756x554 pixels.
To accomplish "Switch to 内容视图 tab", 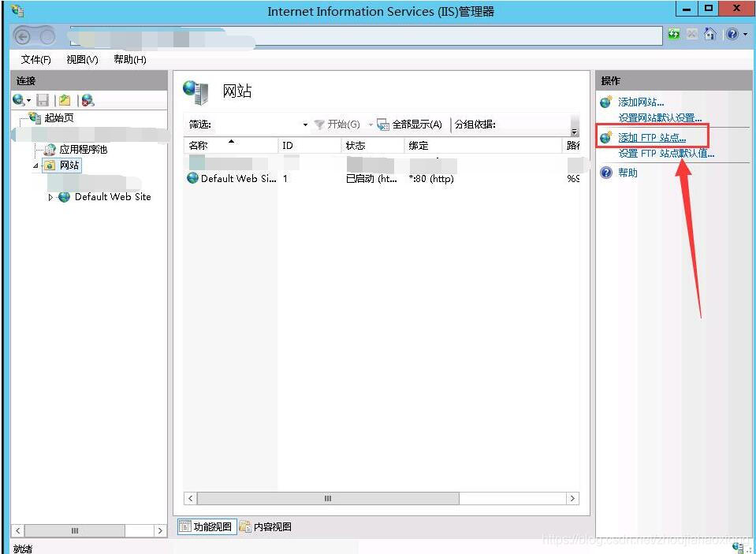I will [266, 526].
